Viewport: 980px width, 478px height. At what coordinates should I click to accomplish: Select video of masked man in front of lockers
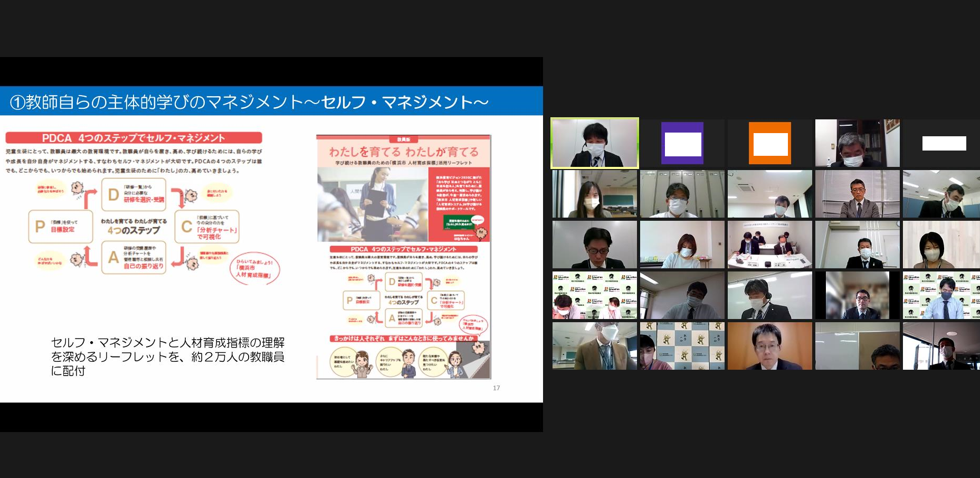[682, 194]
